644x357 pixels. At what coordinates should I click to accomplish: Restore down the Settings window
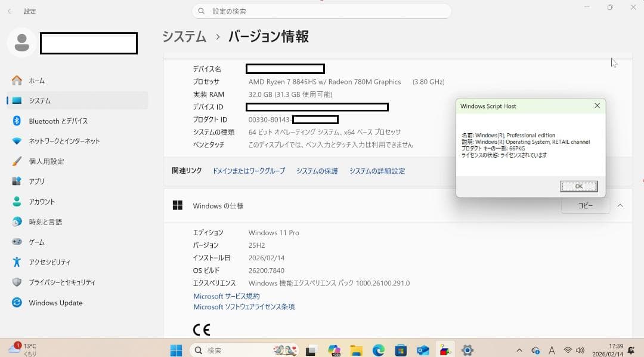[x=610, y=7]
